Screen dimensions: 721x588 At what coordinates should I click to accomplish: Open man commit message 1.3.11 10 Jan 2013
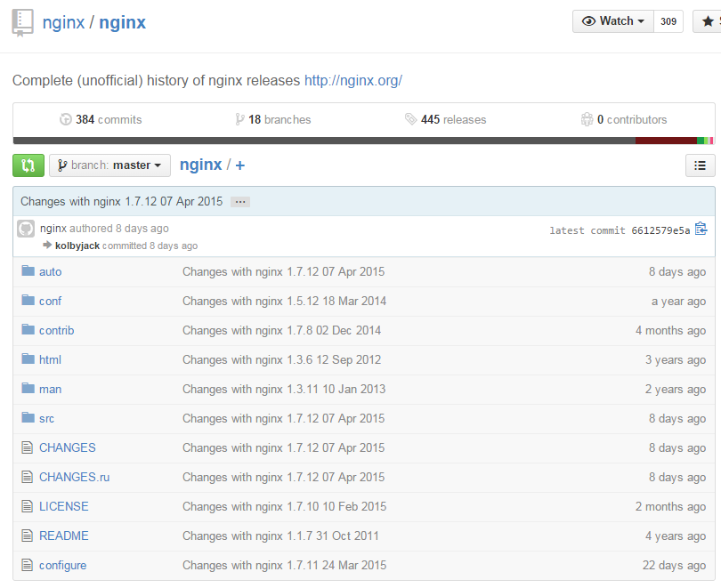284,389
